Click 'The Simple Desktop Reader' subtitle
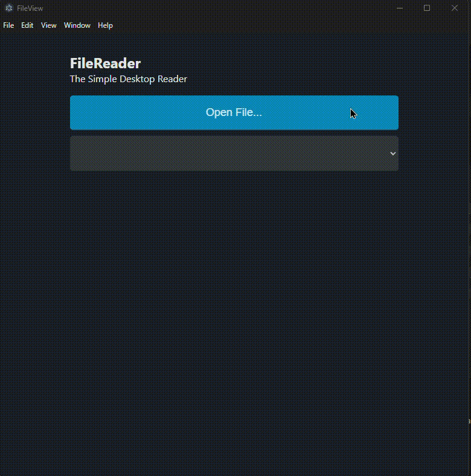Viewport: 471px width, 476px height. click(129, 79)
